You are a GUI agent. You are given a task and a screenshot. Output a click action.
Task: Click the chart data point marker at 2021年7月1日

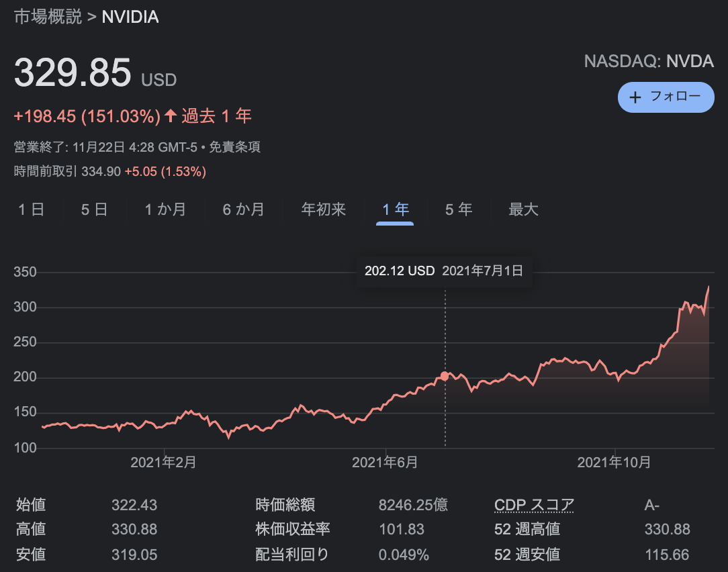pyautogui.click(x=445, y=376)
